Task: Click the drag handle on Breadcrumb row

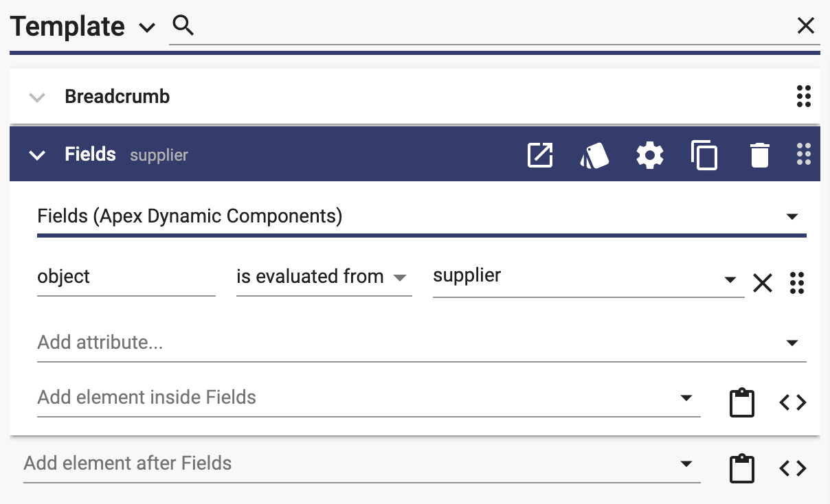Action: (804, 97)
